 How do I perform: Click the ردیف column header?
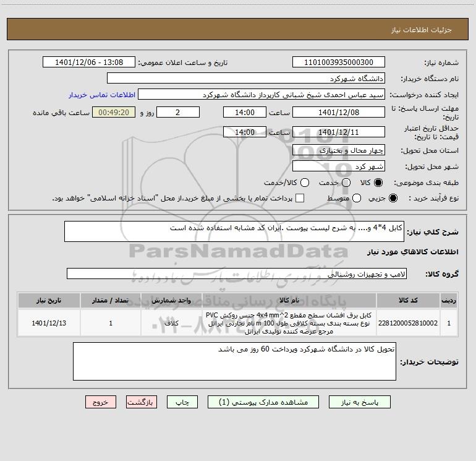(x=449, y=300)
